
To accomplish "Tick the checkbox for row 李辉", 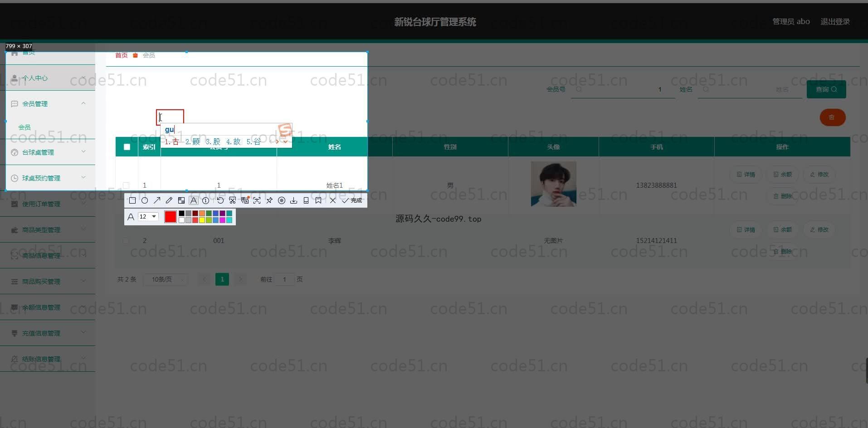I will (x=126, y=241).
